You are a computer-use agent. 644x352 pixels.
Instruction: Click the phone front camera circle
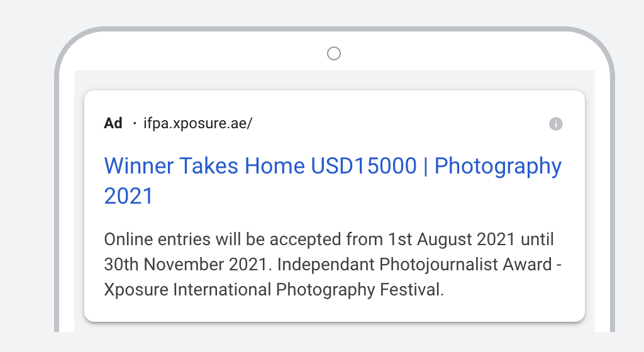[x=334, y=53]
